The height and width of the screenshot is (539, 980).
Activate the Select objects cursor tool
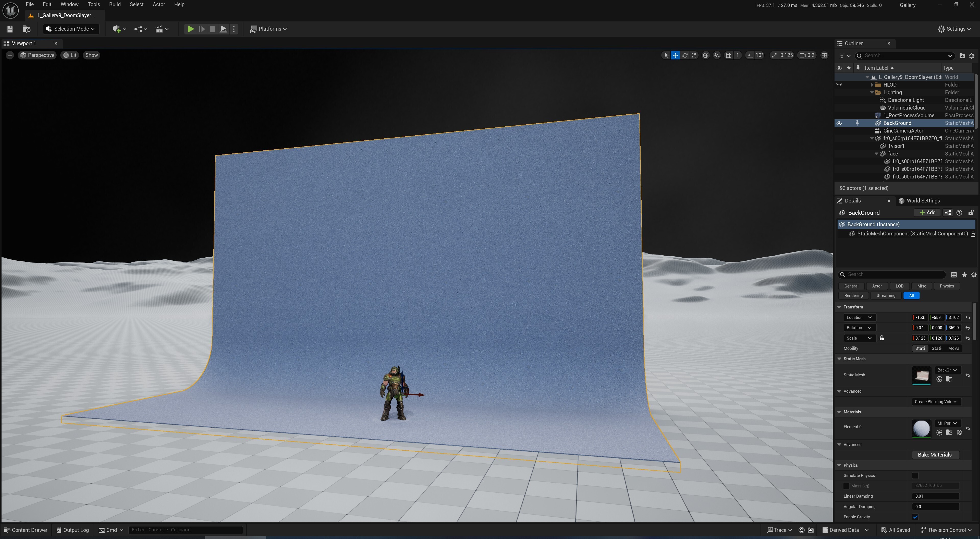[666, 55]
